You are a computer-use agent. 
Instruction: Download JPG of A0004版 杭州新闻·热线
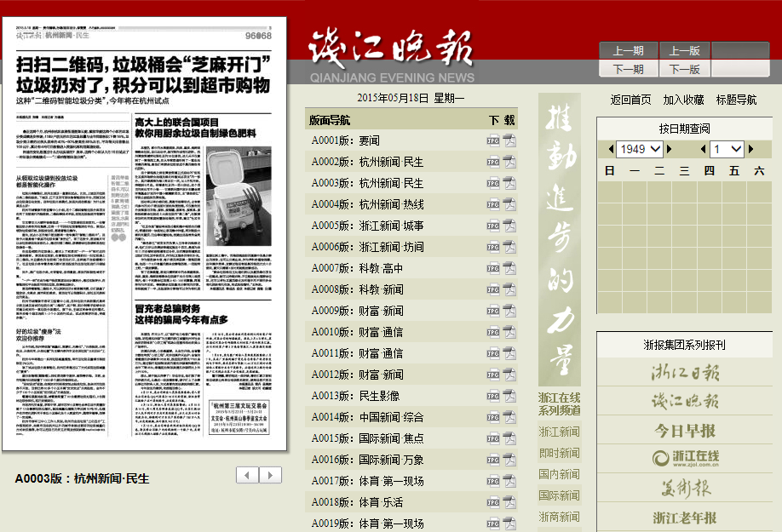492,204
